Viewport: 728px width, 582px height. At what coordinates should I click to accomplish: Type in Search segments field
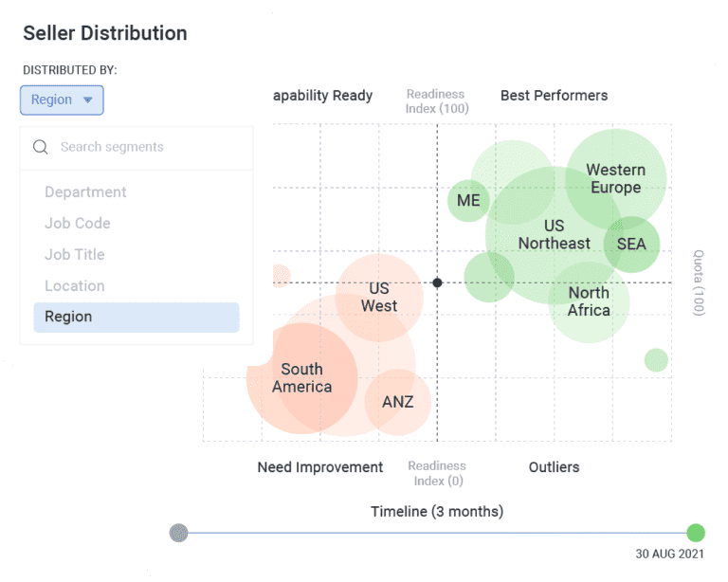coord(142,147)
